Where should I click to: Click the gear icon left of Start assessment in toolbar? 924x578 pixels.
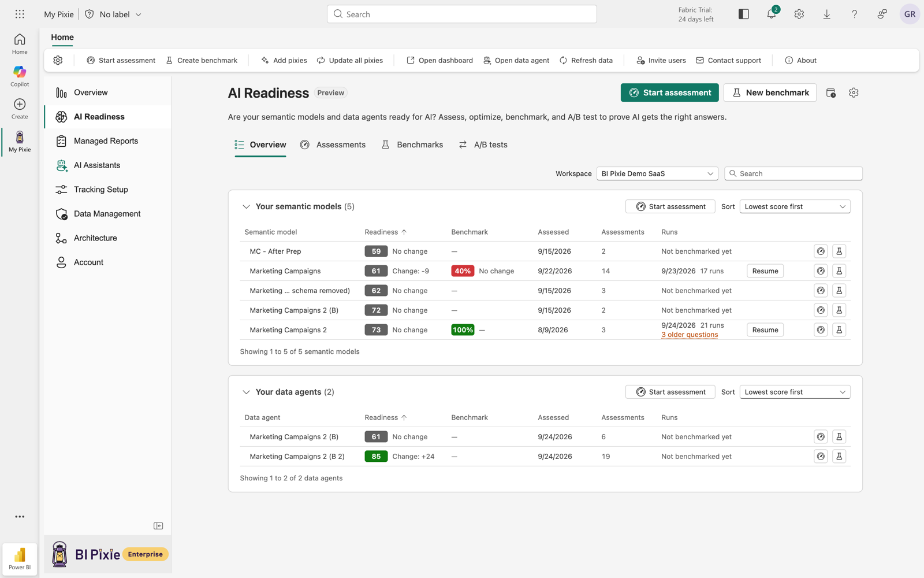click(58, 60)
